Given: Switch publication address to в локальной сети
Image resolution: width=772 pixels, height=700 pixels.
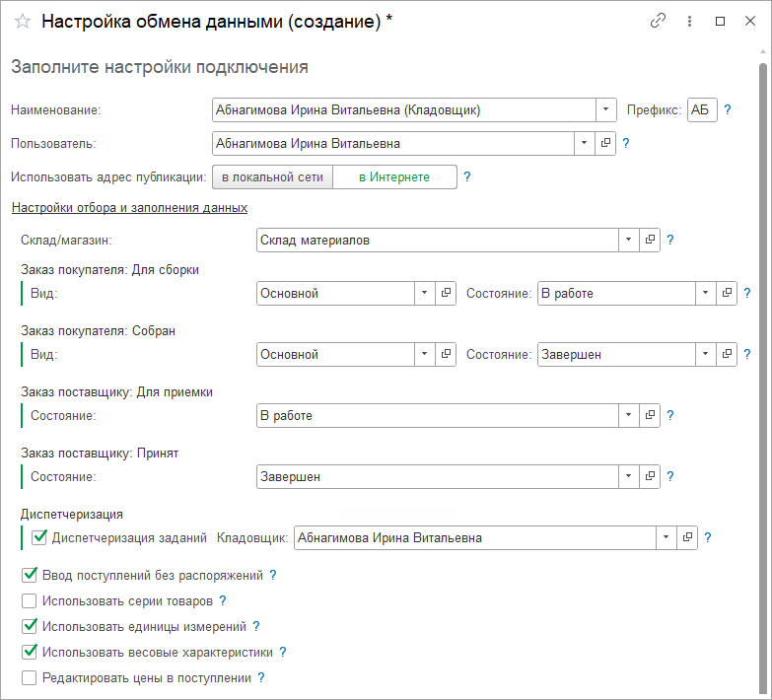Looking at the screenshot, I should [272, 177].
